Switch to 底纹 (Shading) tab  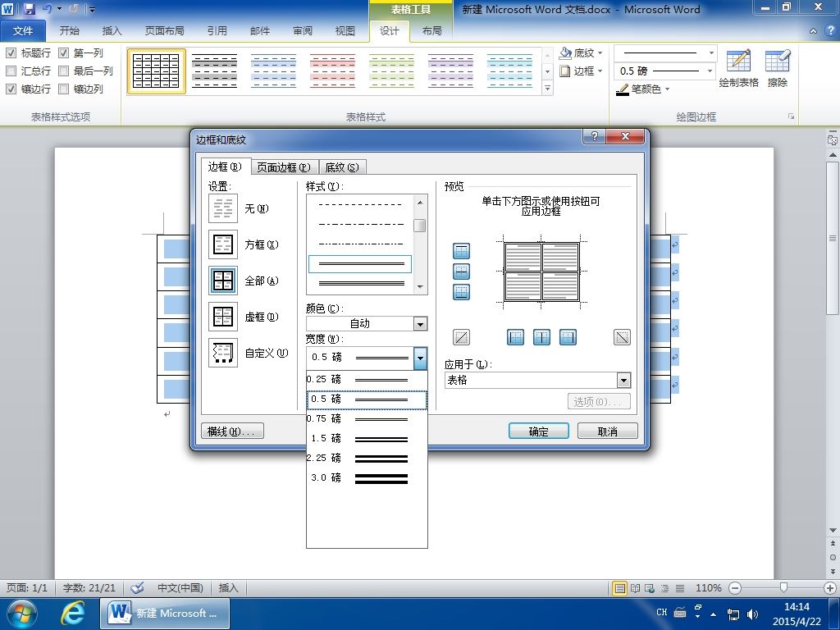[342, 167]
